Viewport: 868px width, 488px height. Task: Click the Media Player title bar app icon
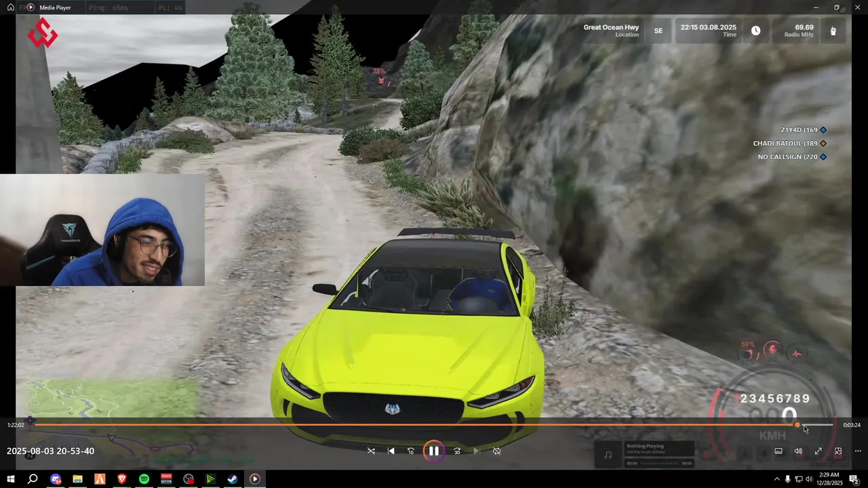(x=31, y=7)
